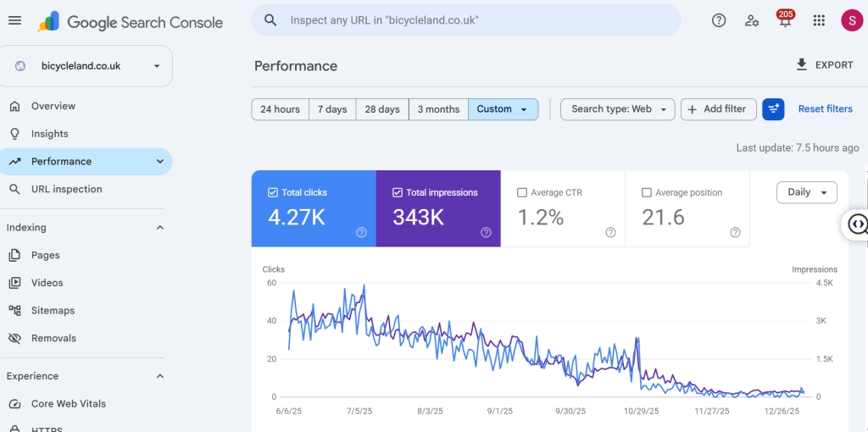Click the Reset filters link

(826, 109)
